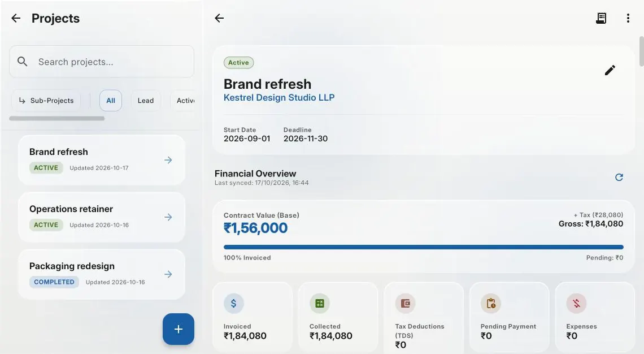
Task: Click the filter chips horizontal scrollbar
Action: tap(56, 118)
